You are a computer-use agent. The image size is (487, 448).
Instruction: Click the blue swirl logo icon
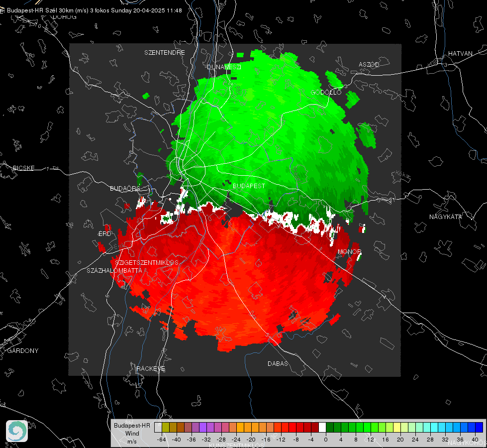point(17,431)
